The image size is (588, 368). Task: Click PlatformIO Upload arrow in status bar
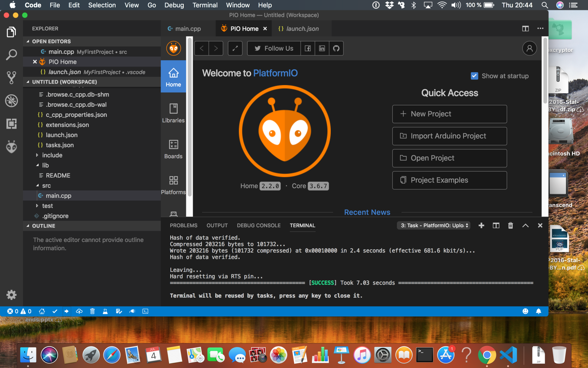pyautogui.click(x=66, y=311)
